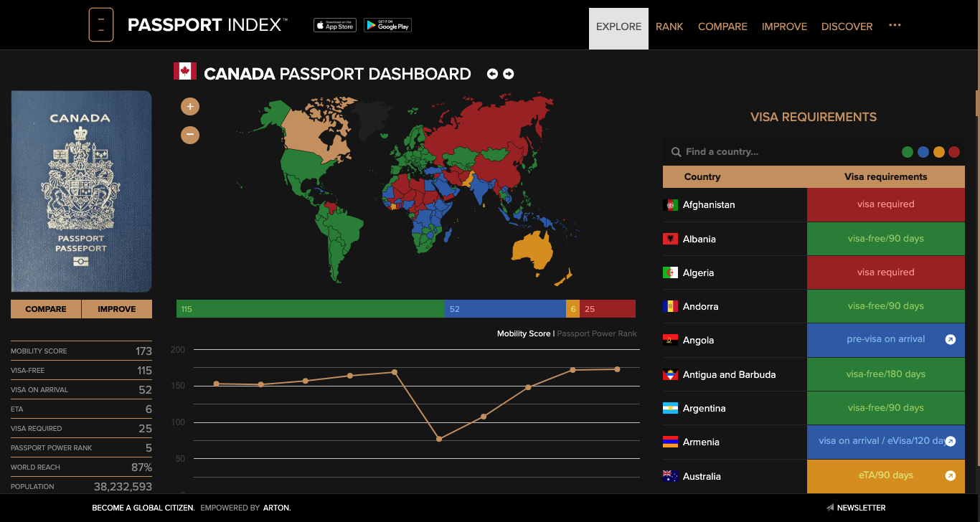This screenshot has height=522, width=980.
Task: Select Antigua and Barbuda visa-free/180 days cell
Action: pos(886,374)
